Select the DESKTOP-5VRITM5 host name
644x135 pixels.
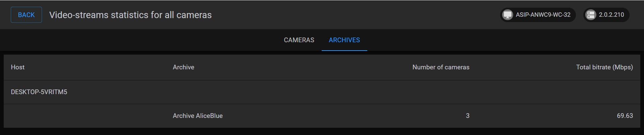(39, 92)
